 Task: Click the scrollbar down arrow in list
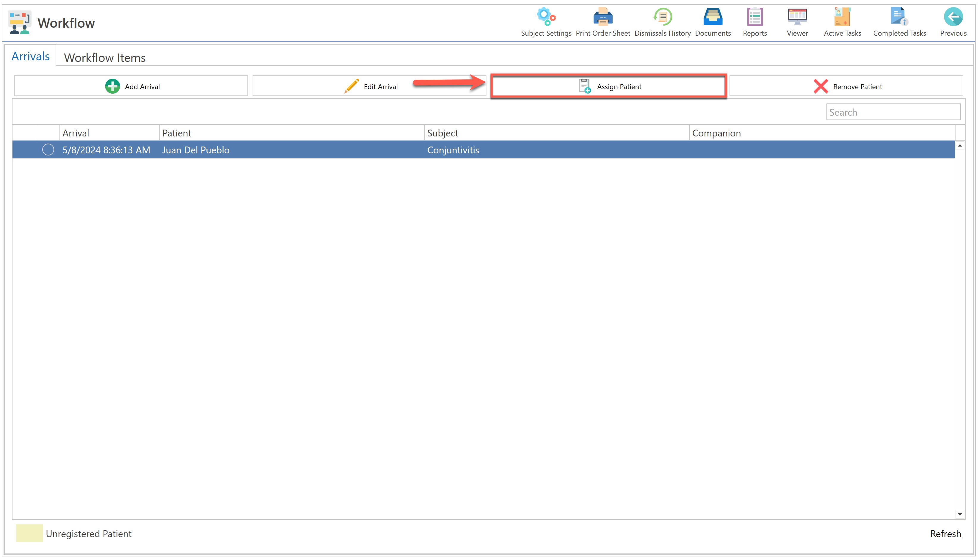(x=960, y=515)
